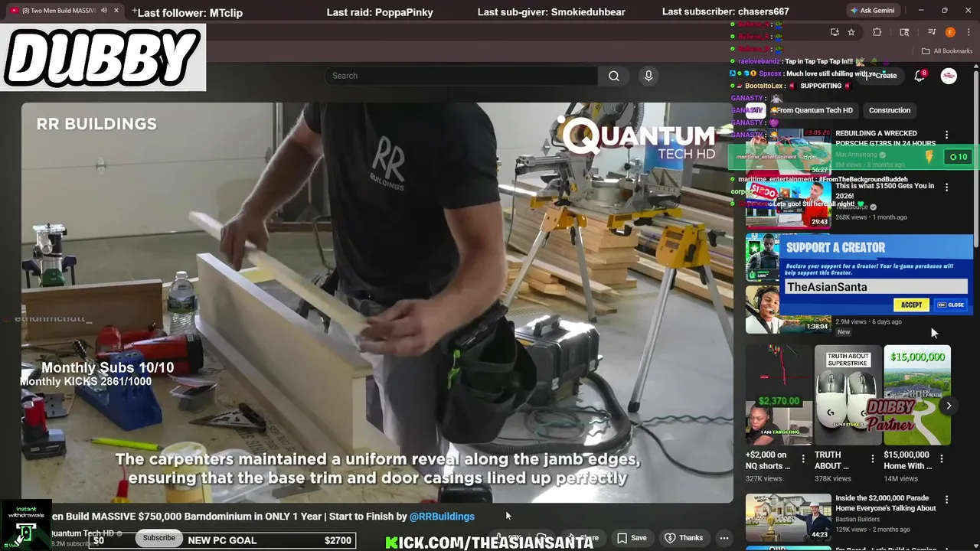Viewport: 980px width, 551px height.
Task: Click install app icon in address bar
Action: 835,32
